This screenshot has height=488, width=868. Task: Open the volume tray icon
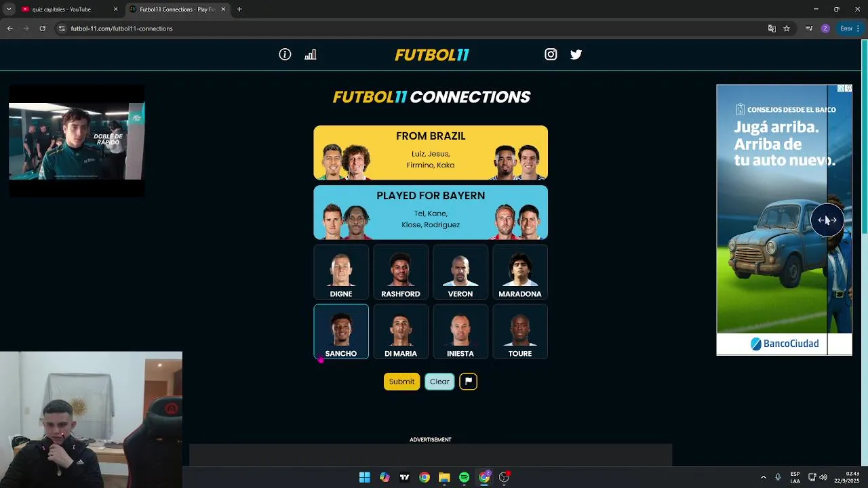pyautogui.click(x=823, y=477)
